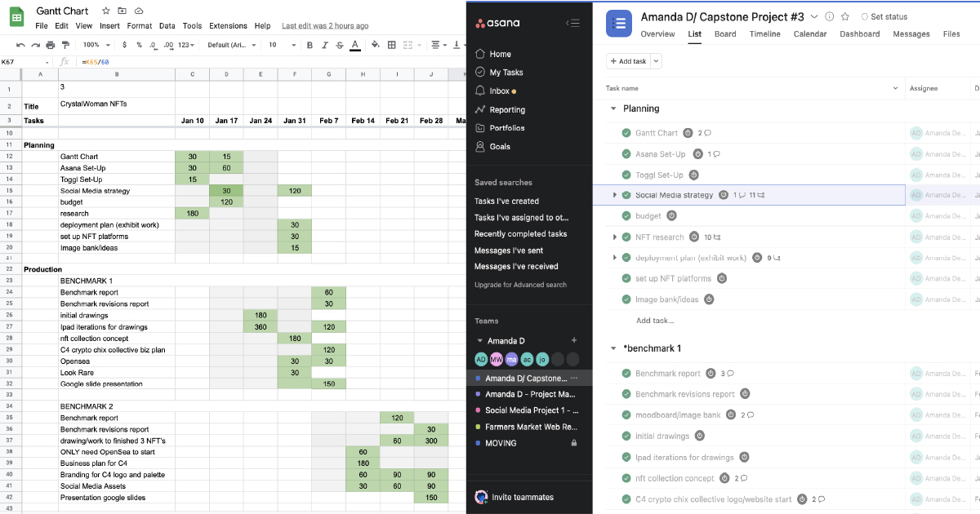Open the Format menu in Sheets

pyautogui.click(x=140, y=26)
